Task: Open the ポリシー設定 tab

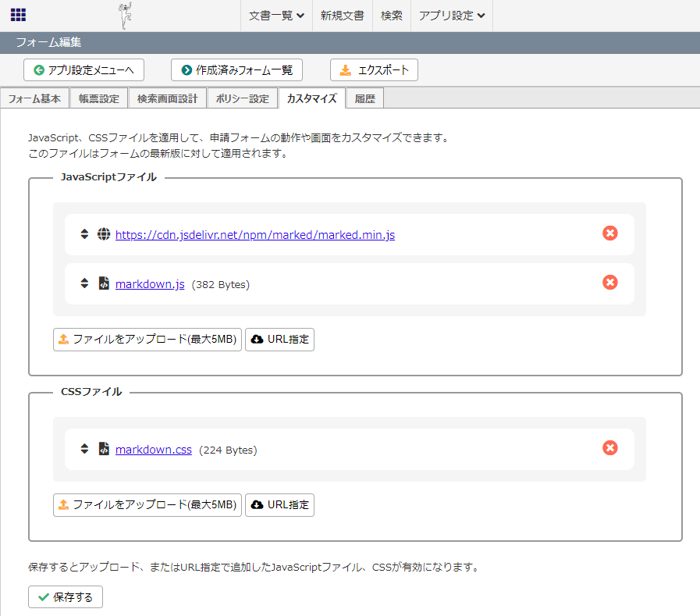Action: coord(243,98)
